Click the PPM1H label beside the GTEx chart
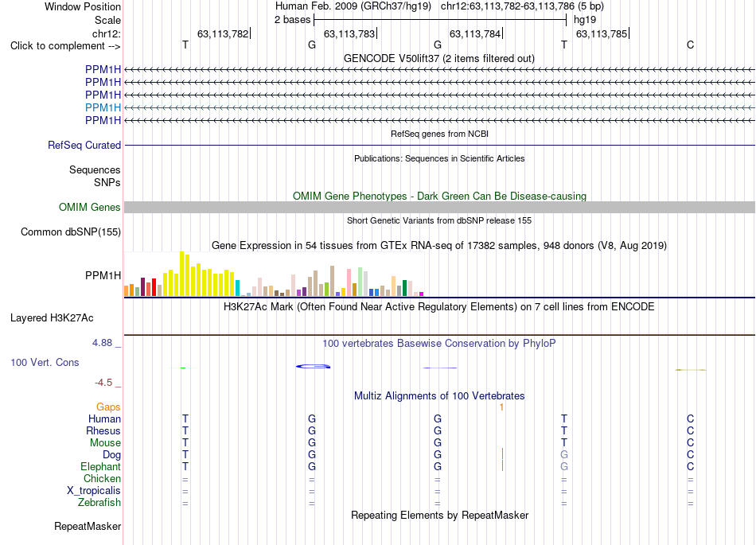756x545 pixels. tap(103, 275)
